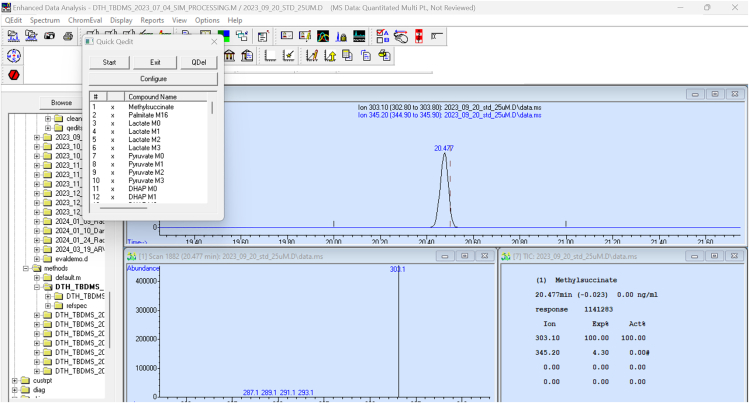Collapse the methods folder
This screenshot has width=749, height=403.
point(26,268)
